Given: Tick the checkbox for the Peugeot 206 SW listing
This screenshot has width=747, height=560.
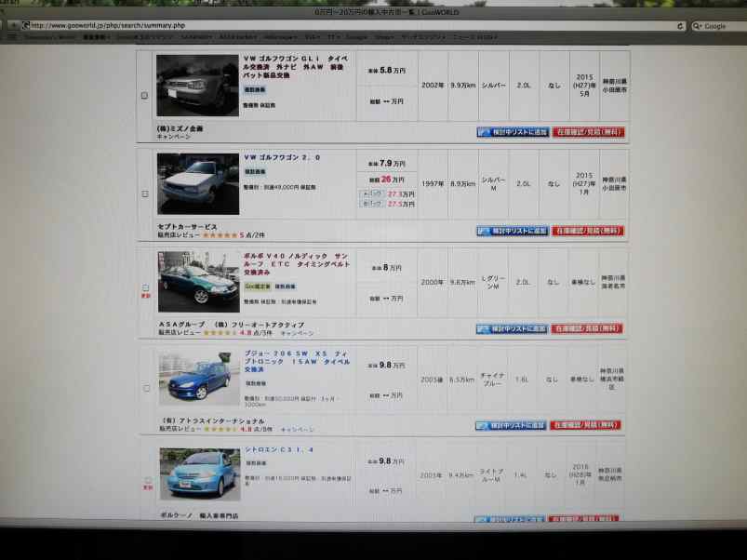Looking at the screenshot, I should point(147,388).
